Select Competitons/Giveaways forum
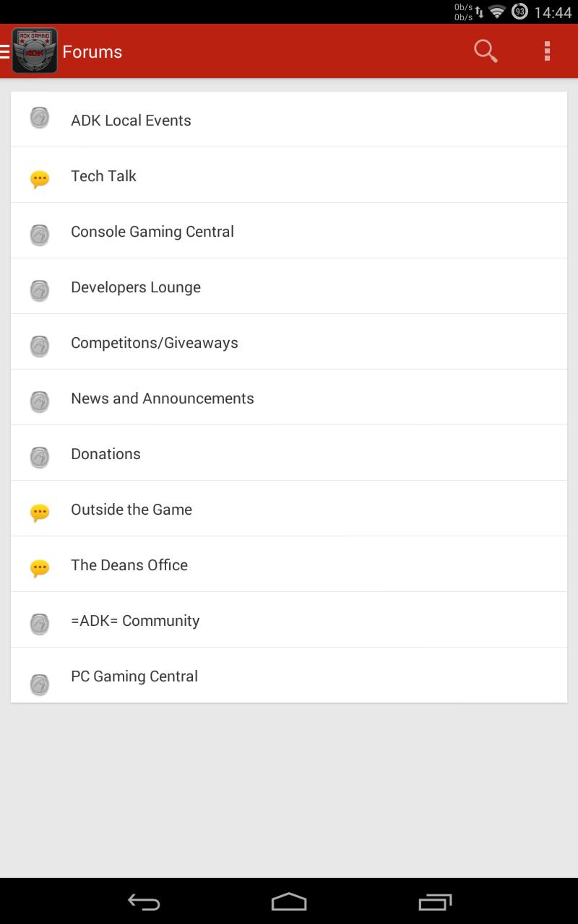The height and width of the screenshot is (924, 578). [x=289, y=342]
